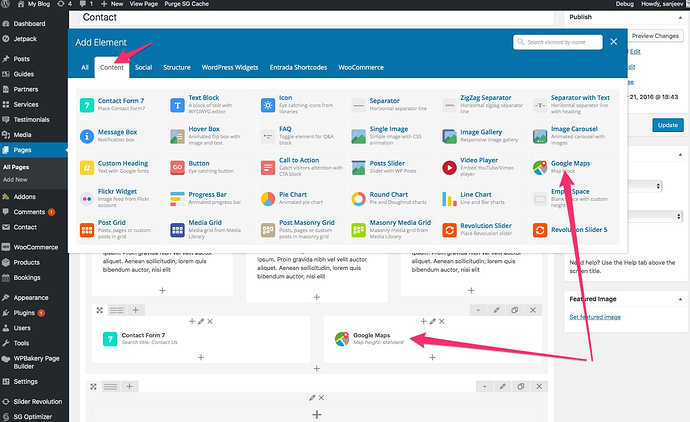Insert the Masonry Media Grid element
Viewport: 690px width, 422px height.
point(392,229)
